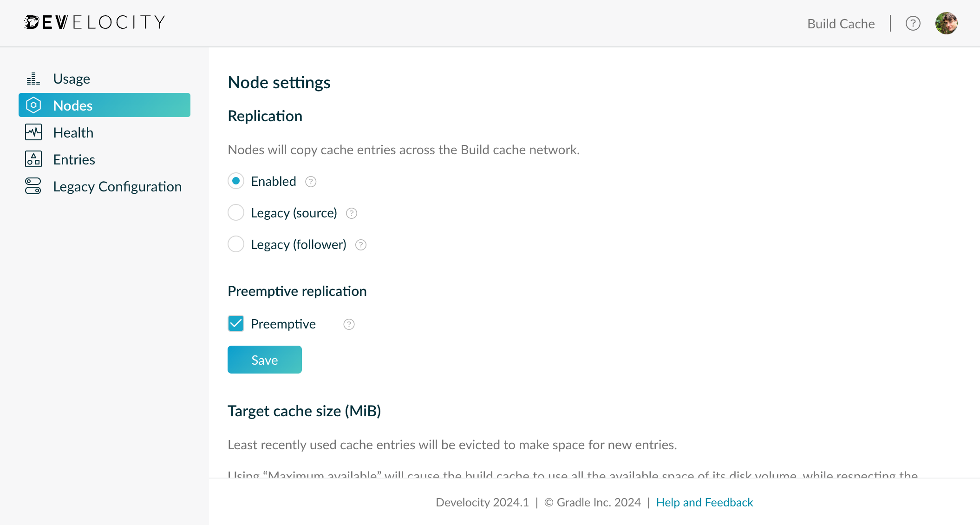This screenshot has width=980, height=525.
Task: Navigate to the Health section
Action: pyautogui.click(x=73, y=132)
